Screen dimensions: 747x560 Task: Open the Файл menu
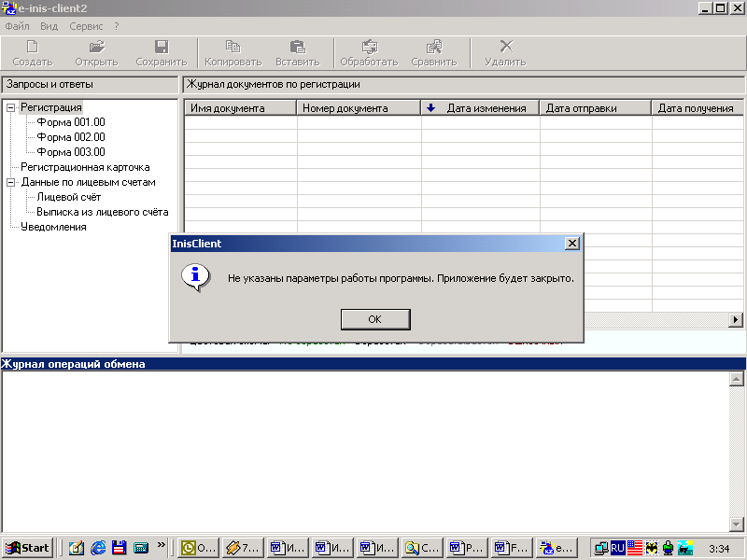[17, 26]
